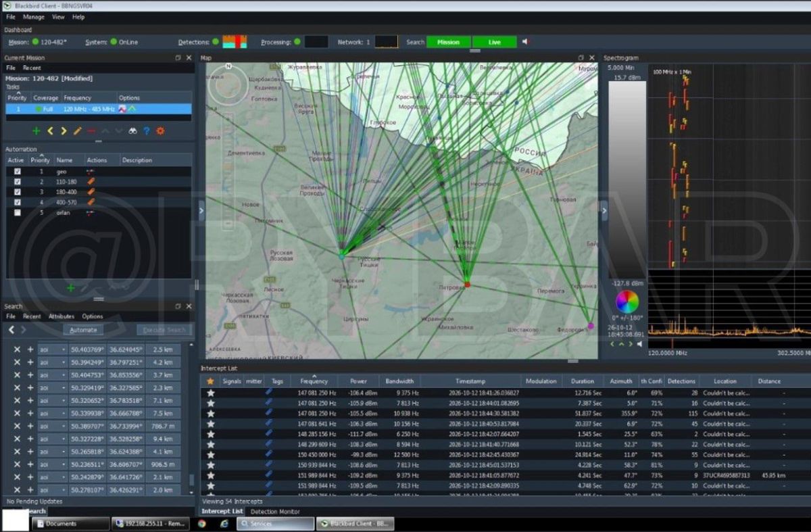Screen dimensions: 811x532
Task: Go to the previous task with the yellow left arrow
Action: tap(50, 130)
